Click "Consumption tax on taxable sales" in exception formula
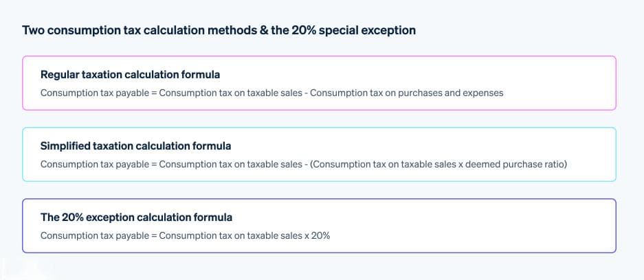Image resolution: width=644 pixels, height=280 pixels. pos(231,235)
